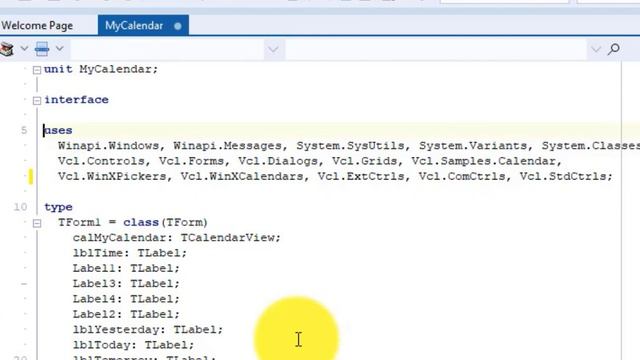Screen dimensions: 640x360
Task: Click inside the methods combo field
Action: click(436, 50)
